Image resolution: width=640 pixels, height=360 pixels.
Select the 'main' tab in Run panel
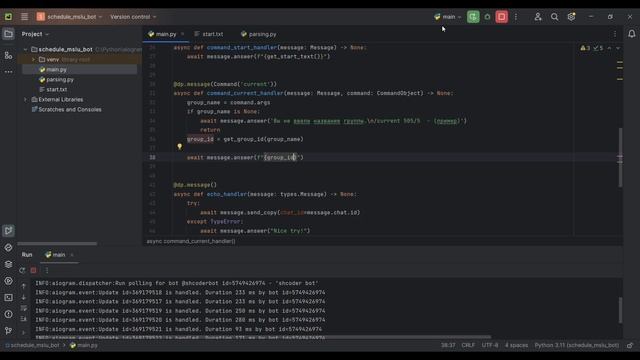pyautogui.click(x=55, y=255)
